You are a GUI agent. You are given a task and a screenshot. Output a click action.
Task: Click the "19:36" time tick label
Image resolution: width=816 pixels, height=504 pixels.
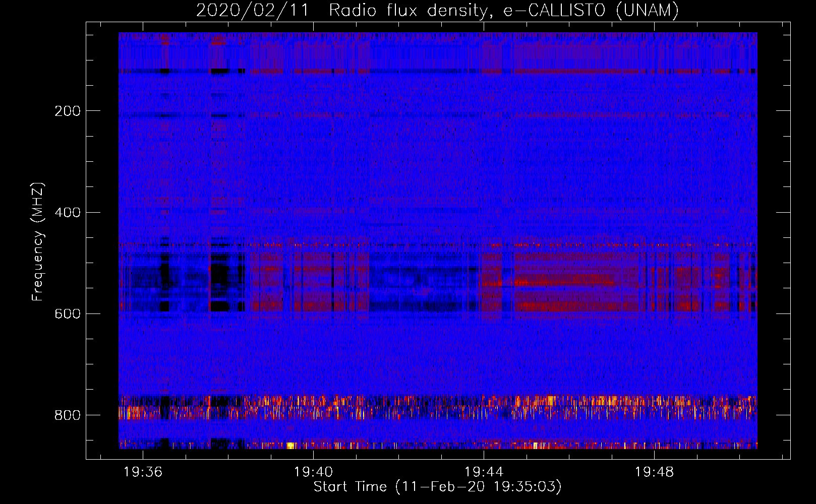(143, 472)
